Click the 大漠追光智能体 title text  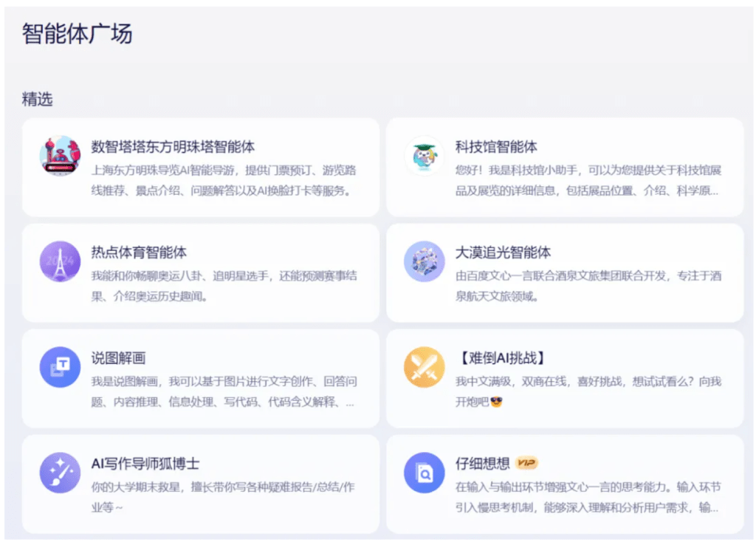[503, 253]
